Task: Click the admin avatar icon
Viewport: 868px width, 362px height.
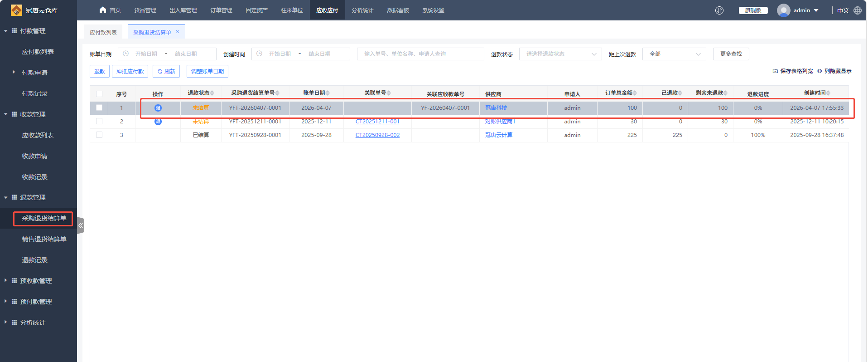Action: pyautogui.click(x=784, y=10)
